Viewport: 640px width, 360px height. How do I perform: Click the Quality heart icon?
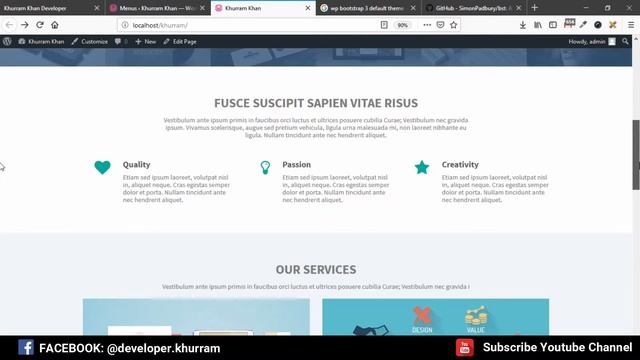102,167
